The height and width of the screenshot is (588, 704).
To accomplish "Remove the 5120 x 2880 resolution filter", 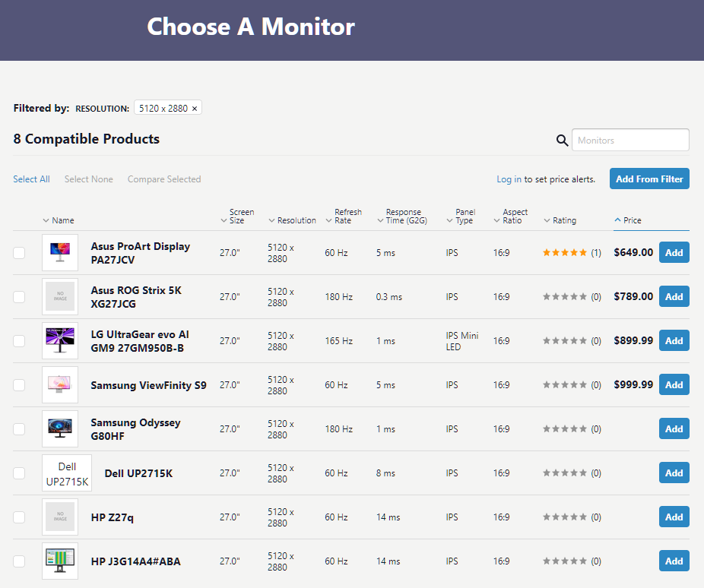I will 195,109.
